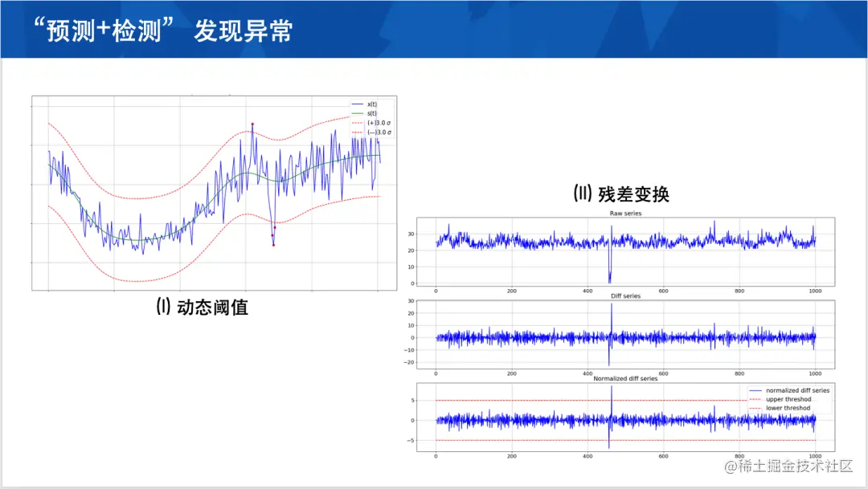
Task: Click 'normalized diff series' legend label
Action: pos(798,390)
